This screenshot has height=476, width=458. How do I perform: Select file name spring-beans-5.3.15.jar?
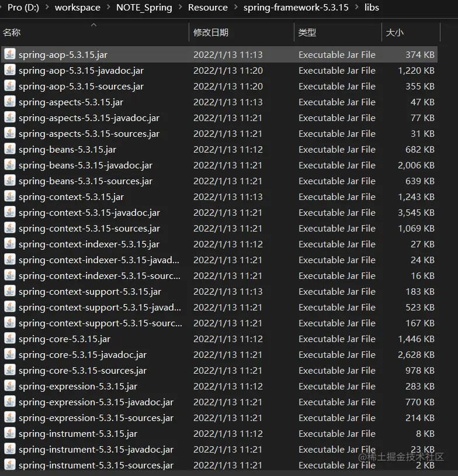67,149
